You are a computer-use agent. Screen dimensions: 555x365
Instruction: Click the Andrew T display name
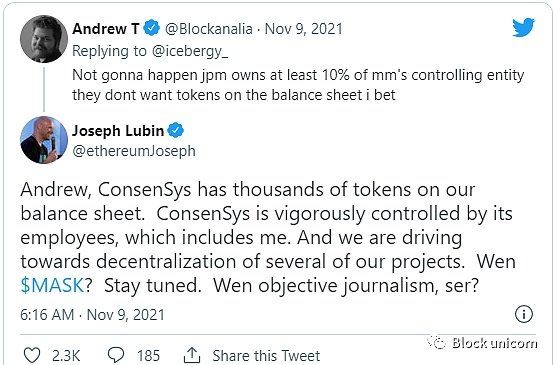105,29
